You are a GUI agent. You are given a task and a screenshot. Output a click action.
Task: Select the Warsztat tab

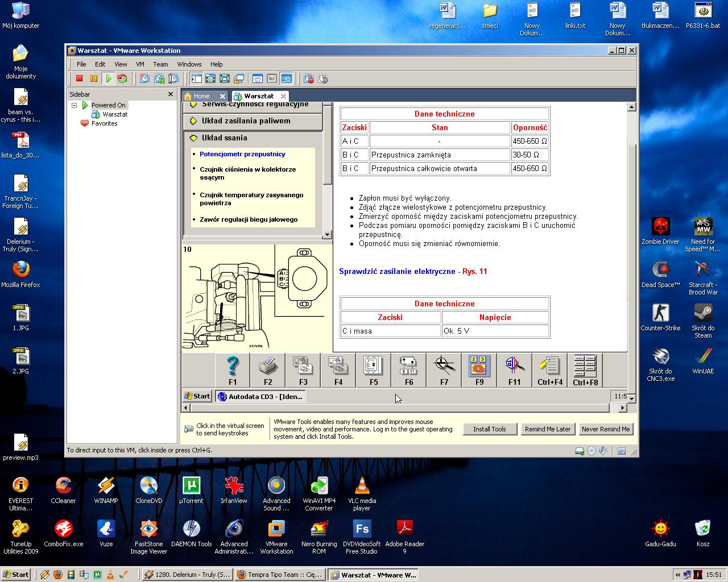click(259, 96)
